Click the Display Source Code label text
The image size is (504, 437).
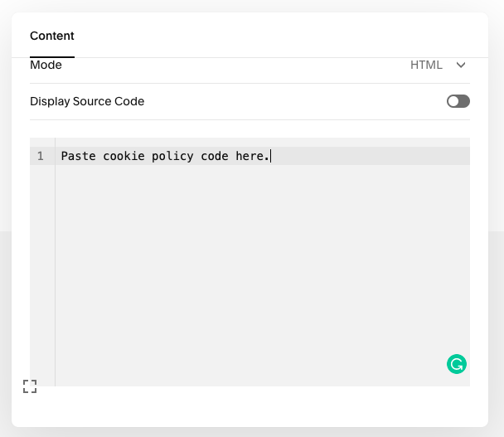click(x=87, y=101)
